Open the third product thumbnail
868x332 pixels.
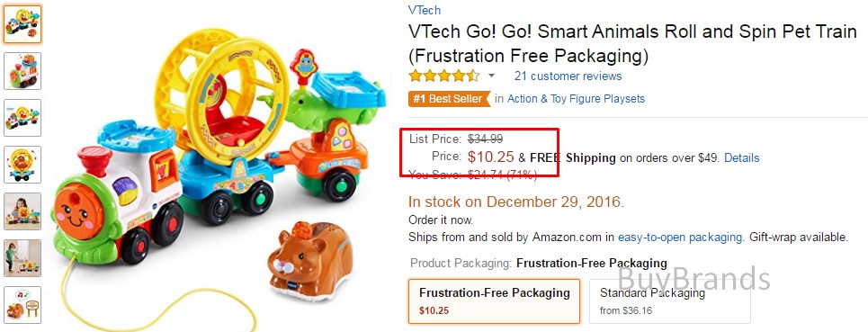coord(22,118)
